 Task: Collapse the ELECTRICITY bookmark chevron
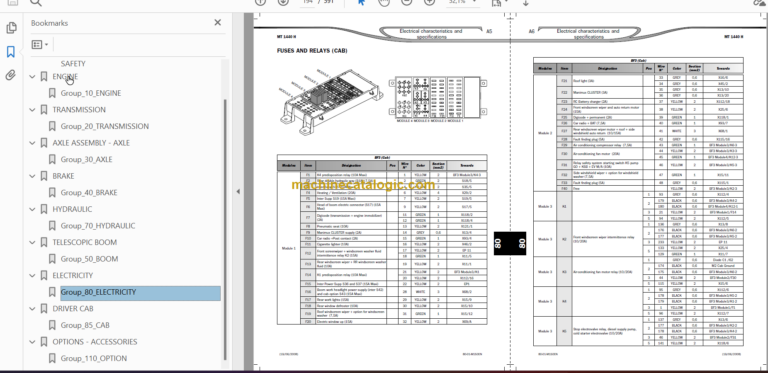click(x=32, y=276)
